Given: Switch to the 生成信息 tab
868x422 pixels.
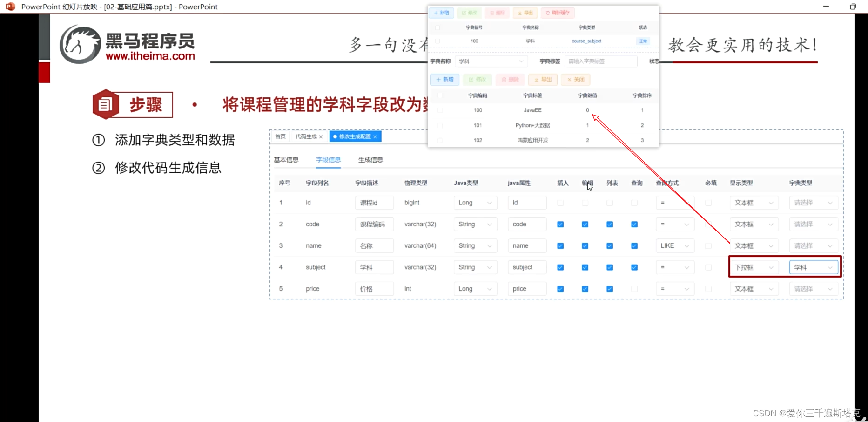Looking at the screenshot, I should pyautogui.click(x=370, y=159).
